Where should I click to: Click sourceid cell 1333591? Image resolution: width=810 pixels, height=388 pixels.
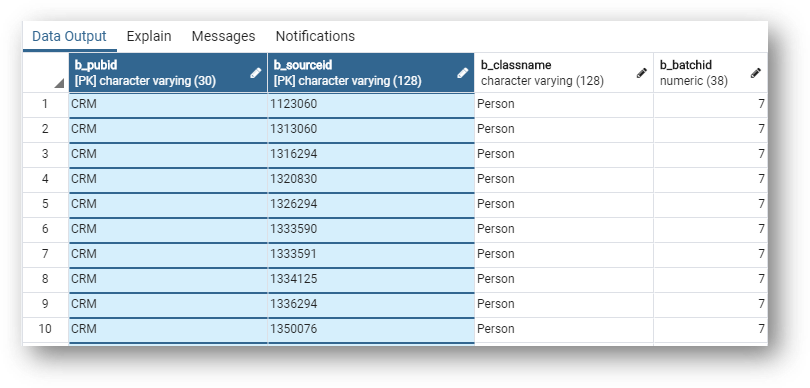[x=371, y=254]
